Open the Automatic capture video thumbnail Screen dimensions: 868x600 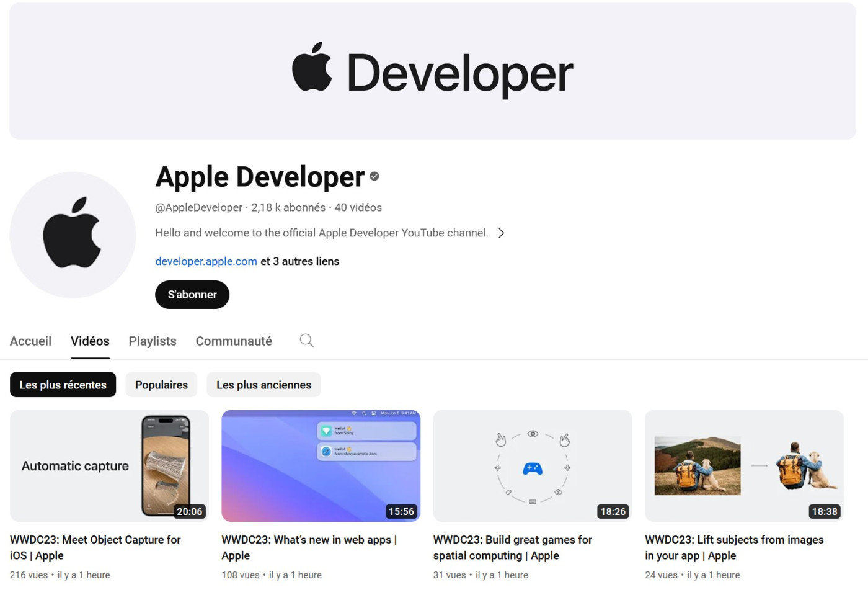[x=109, y=465]
